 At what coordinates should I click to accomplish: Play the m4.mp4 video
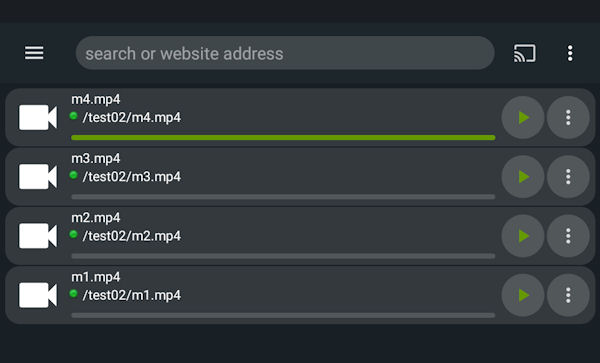coord(523,117)
